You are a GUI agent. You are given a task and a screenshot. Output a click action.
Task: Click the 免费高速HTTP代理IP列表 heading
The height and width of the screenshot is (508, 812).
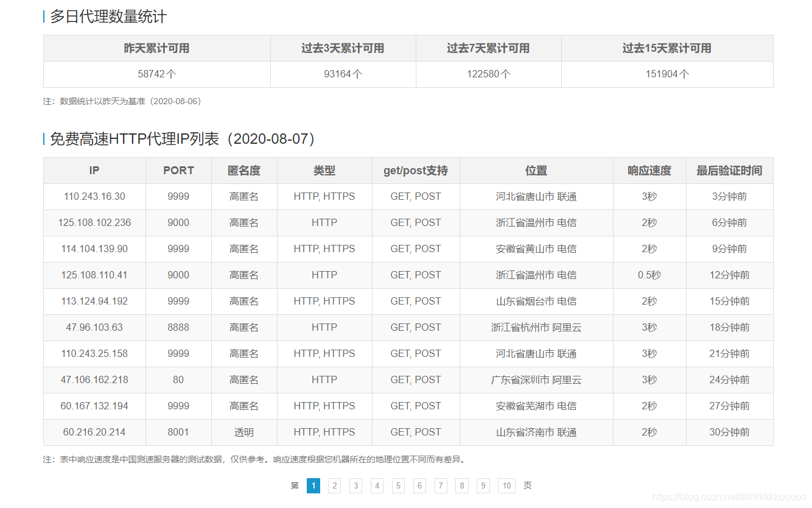click(x=183, y=139)
